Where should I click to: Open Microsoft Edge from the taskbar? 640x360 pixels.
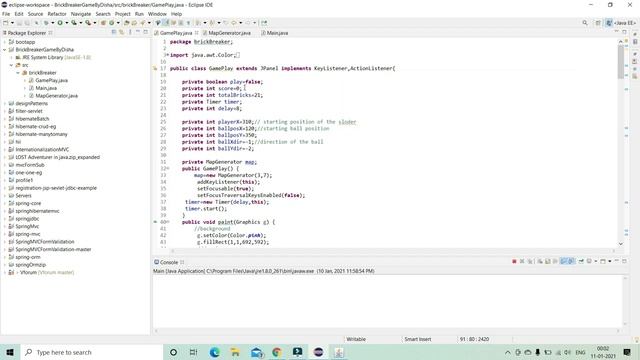(x=215, y=352)
